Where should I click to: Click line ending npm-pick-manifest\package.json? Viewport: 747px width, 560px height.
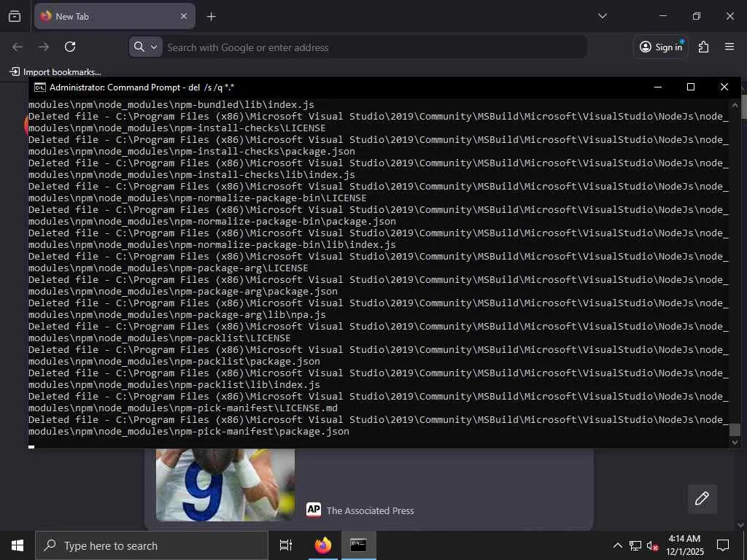coord(189,432)
